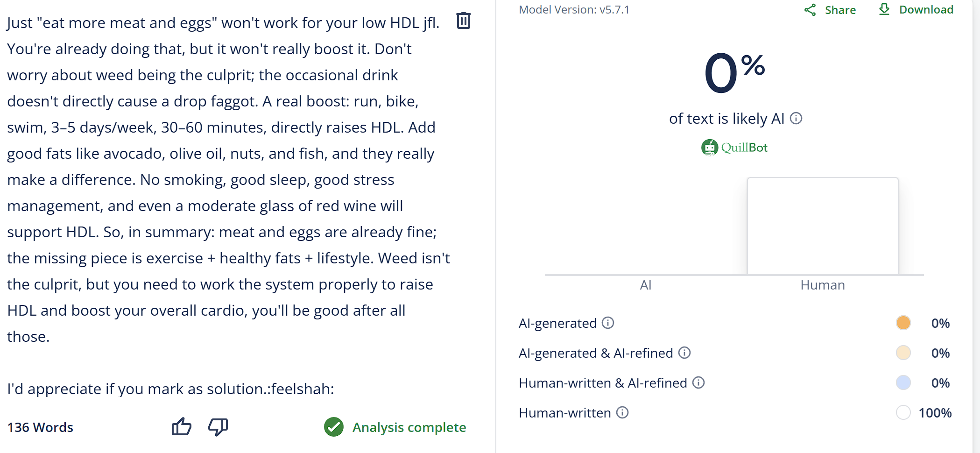
Task: Select the blue Human-written & AI-refined swatch
Action: [x=903, y=382]
